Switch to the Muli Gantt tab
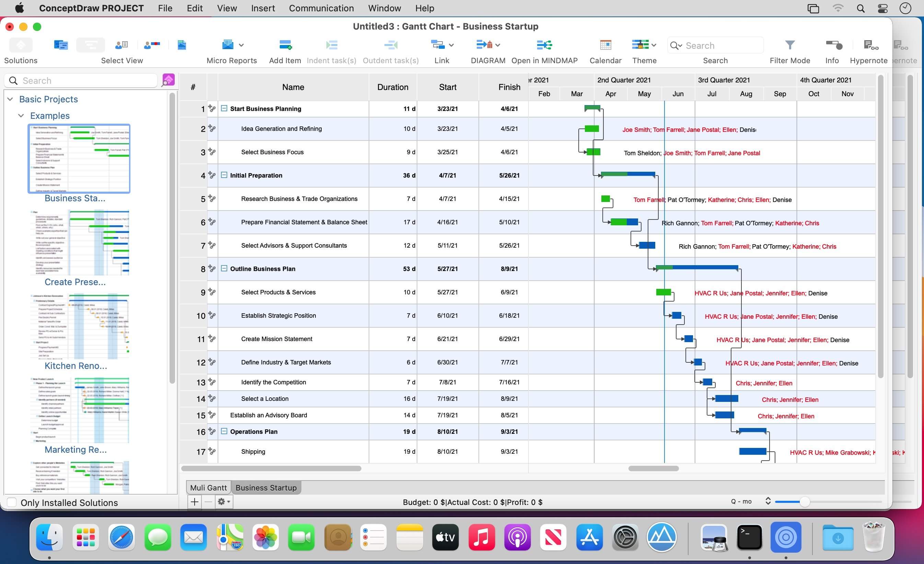 coord(208,488)
